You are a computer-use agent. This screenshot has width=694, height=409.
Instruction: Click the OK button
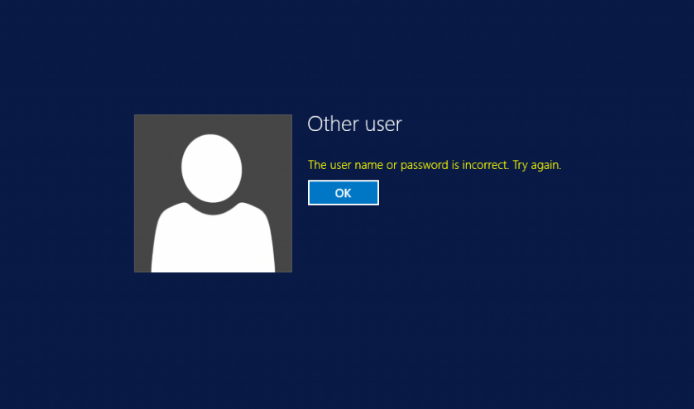click(343, 193)
